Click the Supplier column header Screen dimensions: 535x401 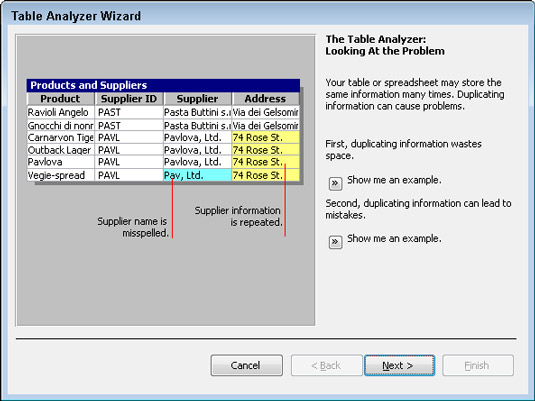197,99
